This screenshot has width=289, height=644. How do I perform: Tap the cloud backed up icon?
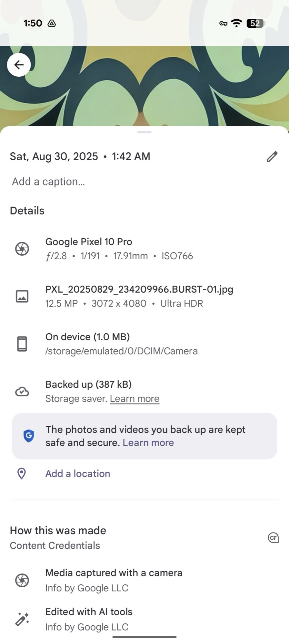[x=22, y=392]
